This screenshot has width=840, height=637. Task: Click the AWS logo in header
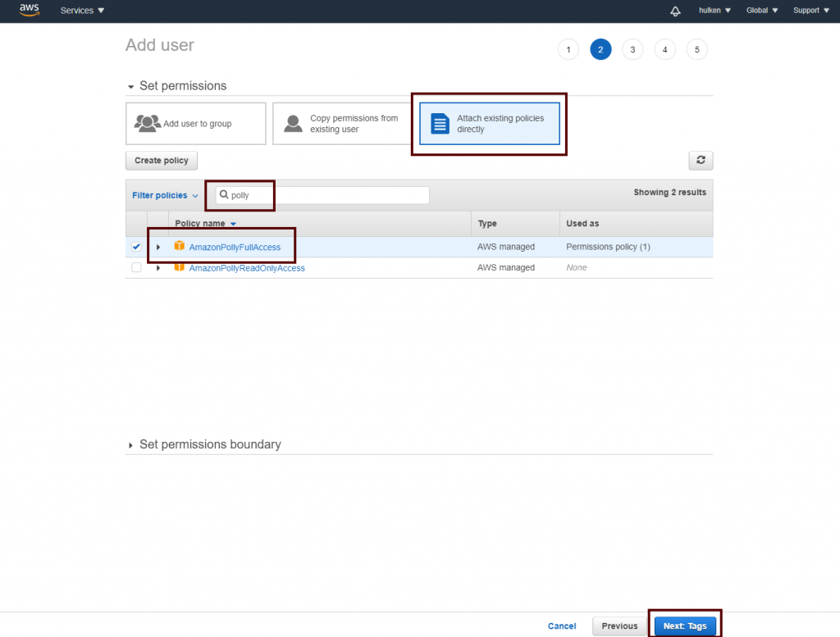click(x=29, y=10)
